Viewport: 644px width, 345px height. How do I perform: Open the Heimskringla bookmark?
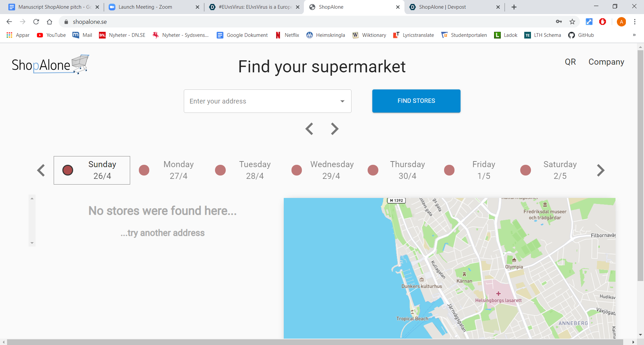point(326,35)
